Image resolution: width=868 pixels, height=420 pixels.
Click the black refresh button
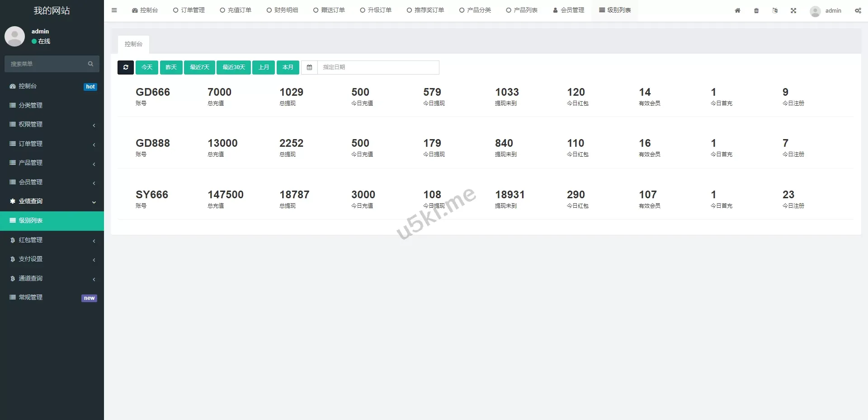coord(126,67)
